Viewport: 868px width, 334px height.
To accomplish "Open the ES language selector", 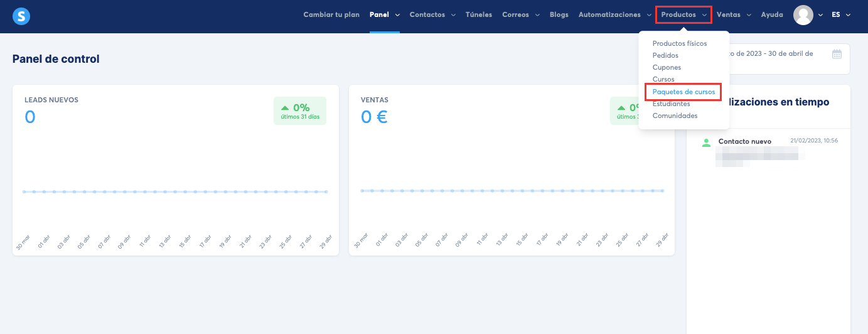I will tap(840, 15).
